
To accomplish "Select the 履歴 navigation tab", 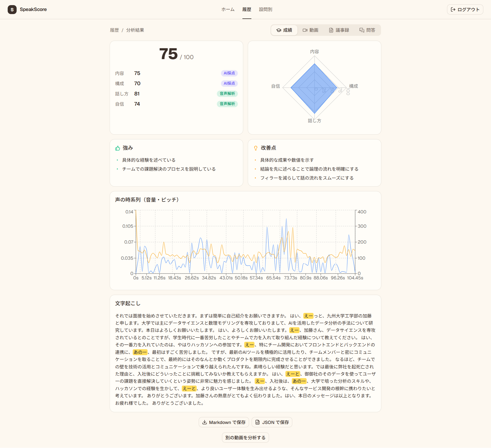I will [x=247, y=9].
